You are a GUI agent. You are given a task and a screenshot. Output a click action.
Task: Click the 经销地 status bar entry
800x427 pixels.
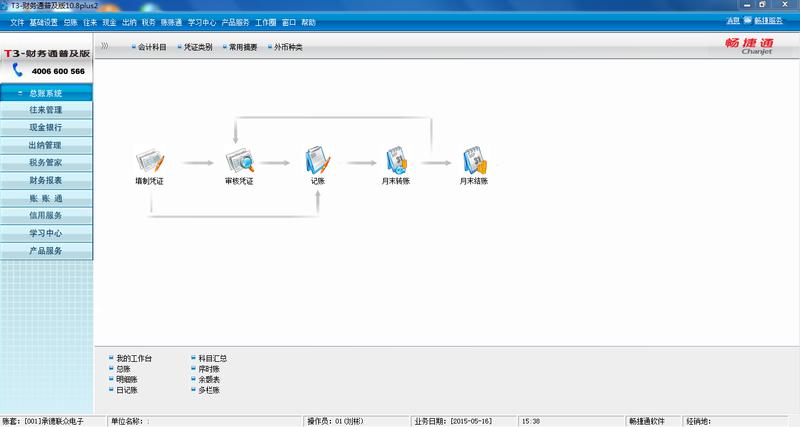click(x=698, y=421)
